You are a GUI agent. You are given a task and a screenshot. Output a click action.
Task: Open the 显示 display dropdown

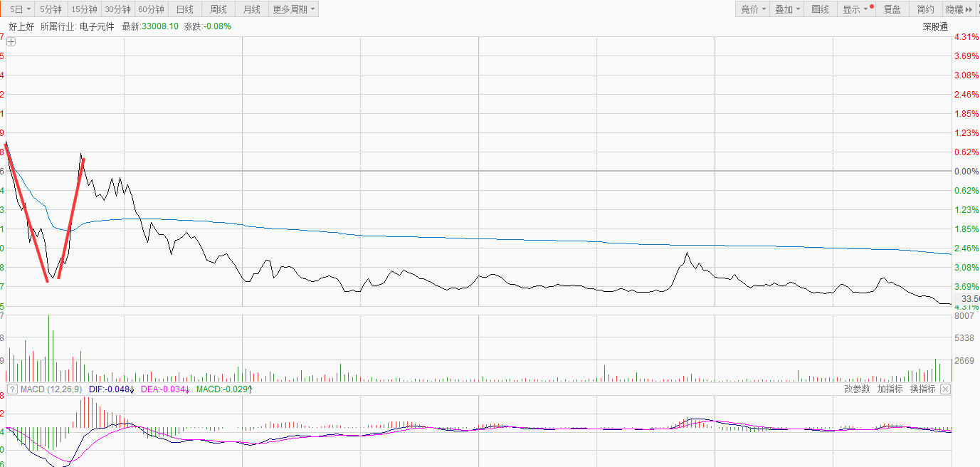(x=856, y=9)
